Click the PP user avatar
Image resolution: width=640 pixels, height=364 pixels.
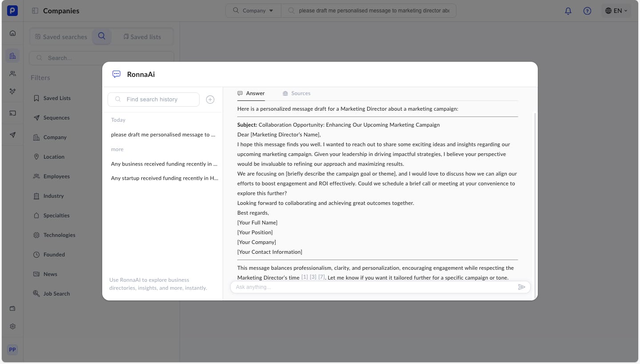12,349
